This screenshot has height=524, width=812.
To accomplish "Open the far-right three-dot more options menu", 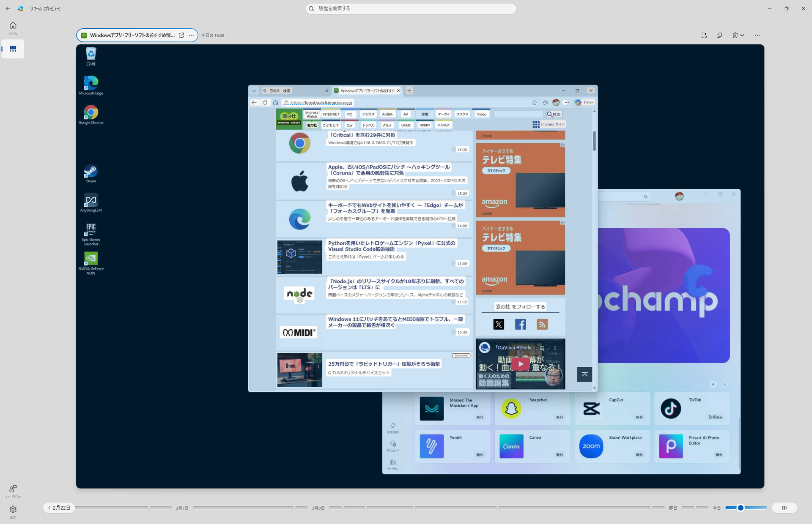I will click(757, 35).
